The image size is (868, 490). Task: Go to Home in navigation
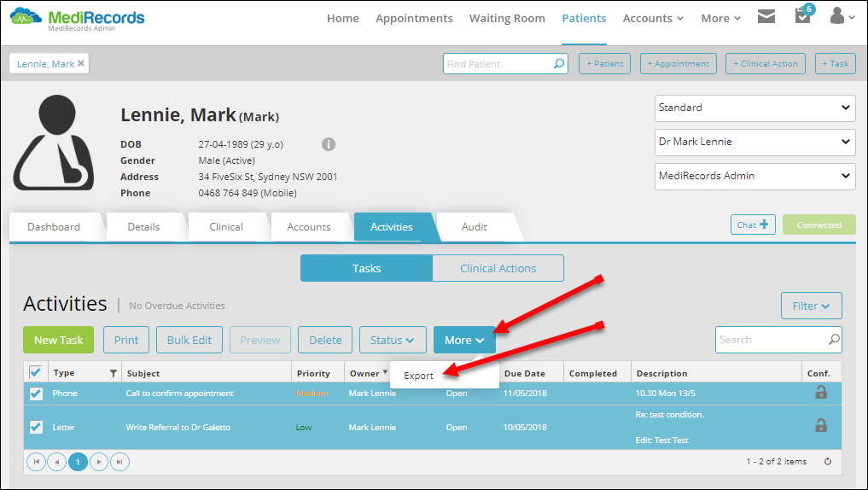[x=342, y=18]
